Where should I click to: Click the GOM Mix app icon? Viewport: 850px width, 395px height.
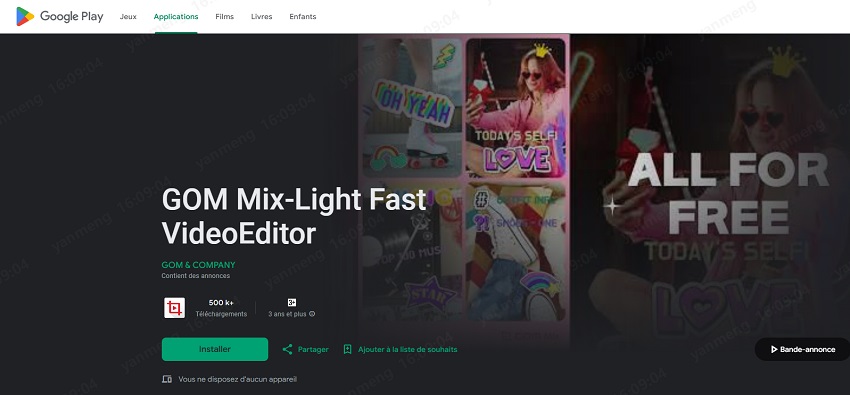coord(175,308)
